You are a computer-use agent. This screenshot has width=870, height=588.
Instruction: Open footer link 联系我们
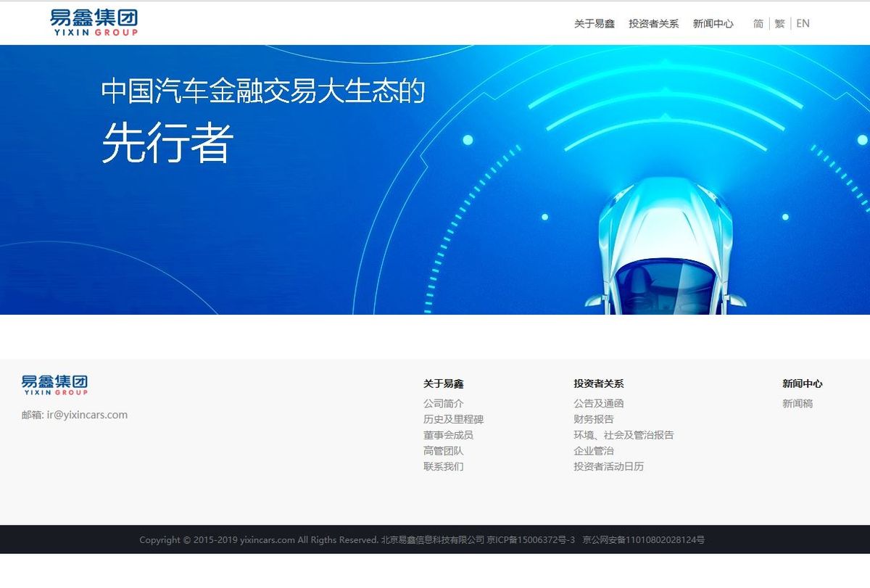[x=444, y=466]
